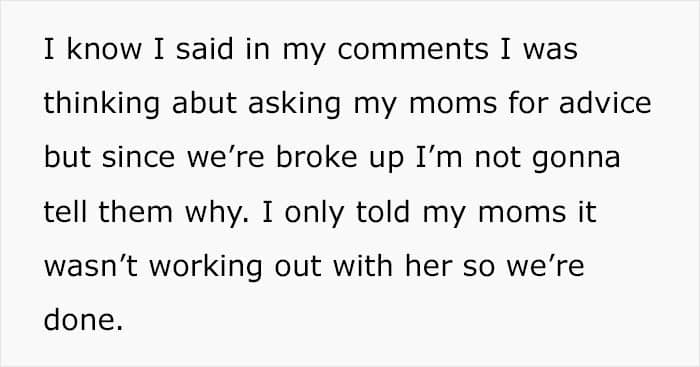Click the word "thinking"
Image resolution: width=700 pixels, height=367 pixels.
pos(101,104)
